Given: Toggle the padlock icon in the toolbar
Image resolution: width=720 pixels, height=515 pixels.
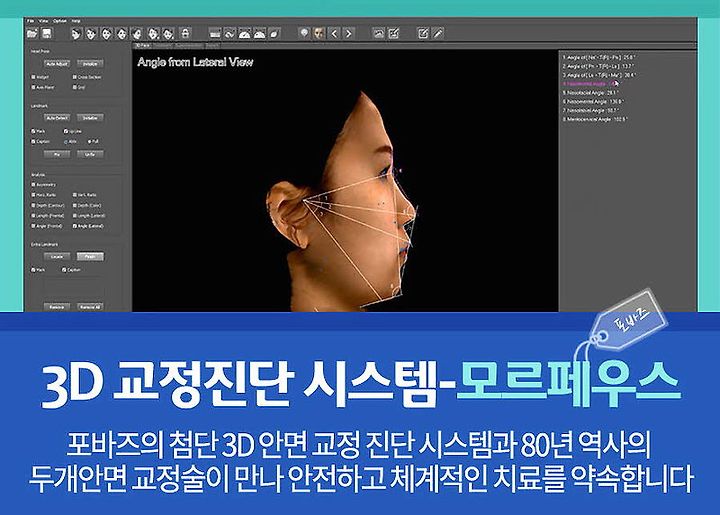Looking at the screenshot, I should click(185, 33).
